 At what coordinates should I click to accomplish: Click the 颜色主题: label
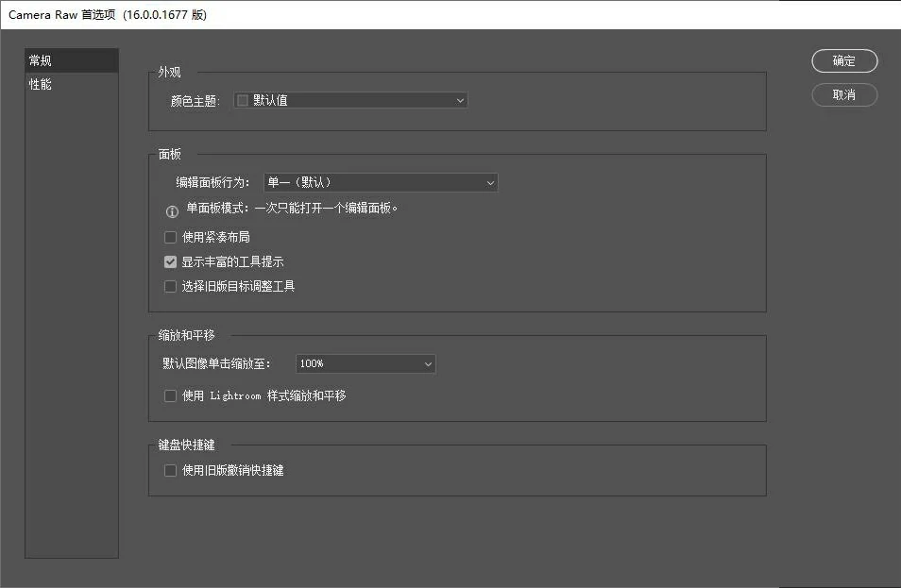click(195, 101)
